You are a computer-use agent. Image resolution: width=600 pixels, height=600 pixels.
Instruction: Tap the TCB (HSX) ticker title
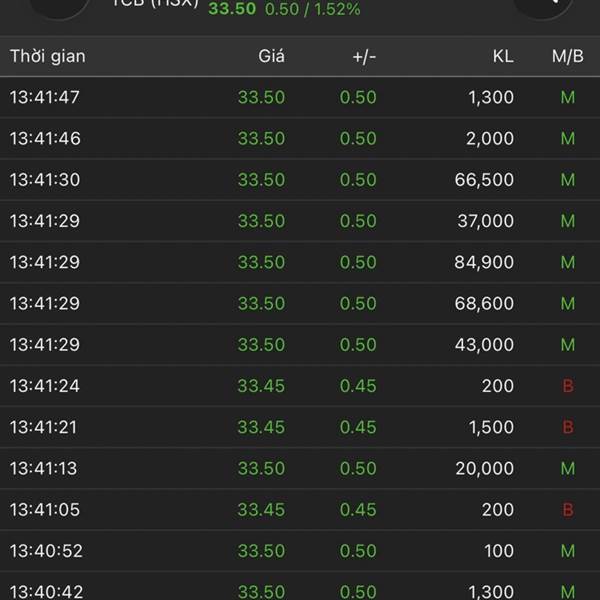155,3
